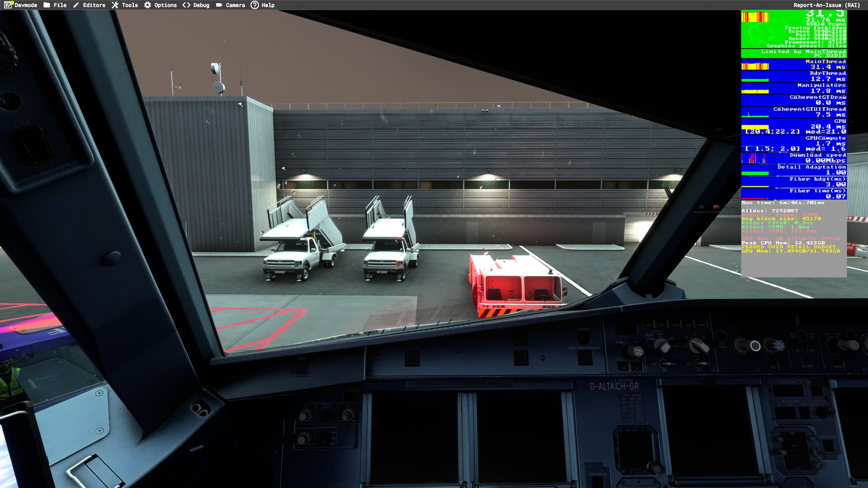Click the Devmode icon in the menu bar
The height and width of the screenshot is (488, 868).
pos(8,5)
